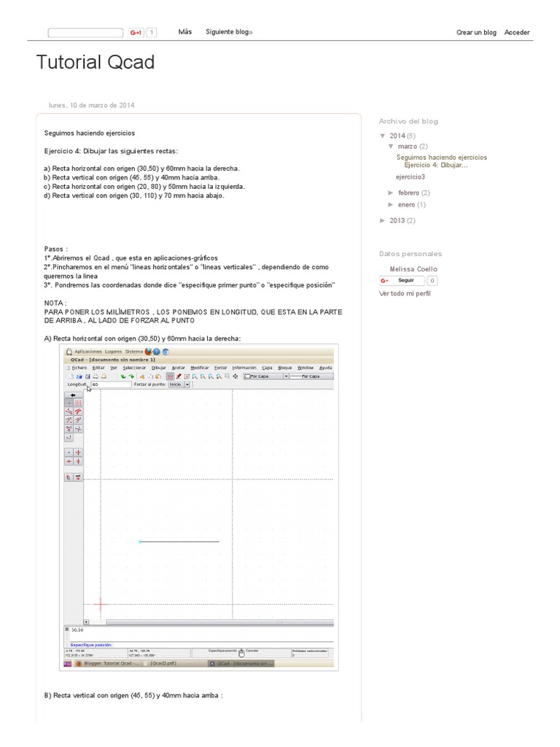The height and width of the screenshot is (747, 560).
Task: Enable Restrict horizontally mode in QCad
Action: 69,461
